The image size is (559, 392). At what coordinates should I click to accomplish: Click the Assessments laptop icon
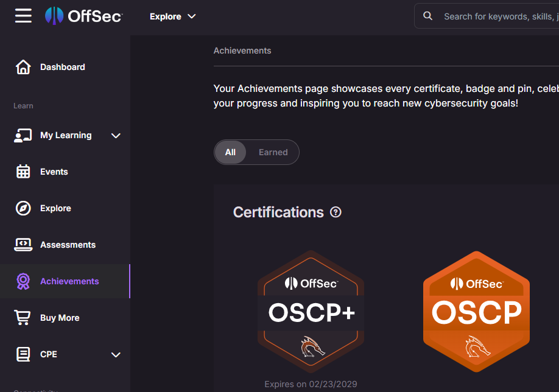pyautogui.click(x=23, y=245)
